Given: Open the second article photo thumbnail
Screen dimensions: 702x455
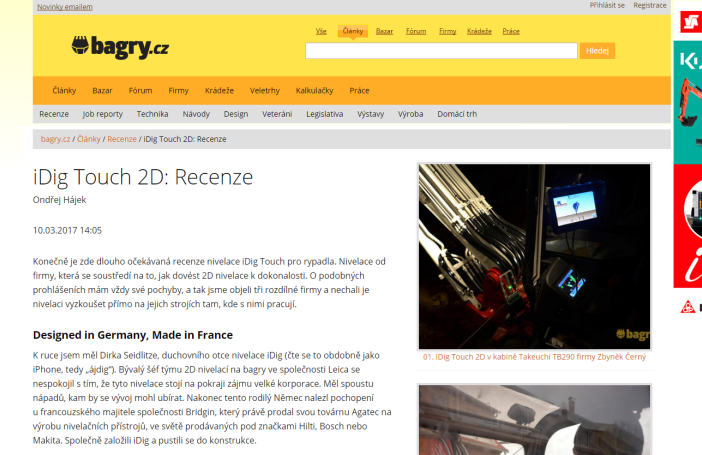Looking at the screenshot, I should pyautogui.click(x=534, y=420).
